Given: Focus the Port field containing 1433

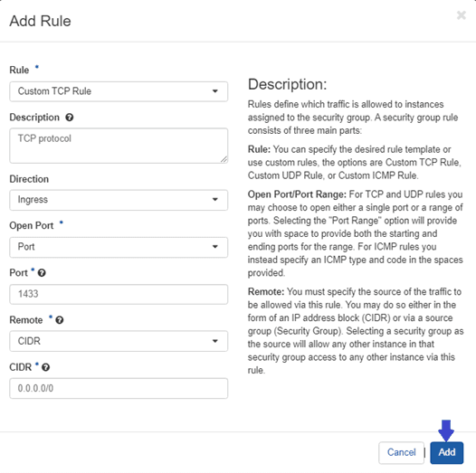Looking at the screenshot, I should pyautogui.click(x=119, y=294).
